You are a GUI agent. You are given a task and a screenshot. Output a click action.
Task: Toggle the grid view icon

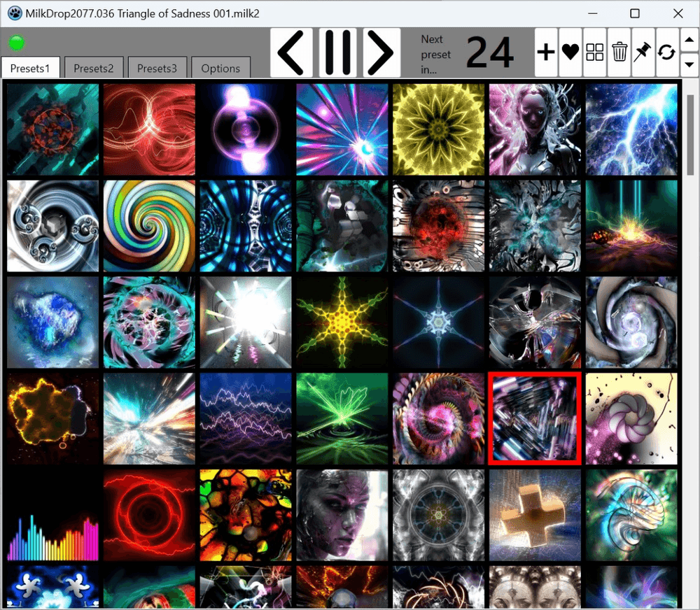595,52
